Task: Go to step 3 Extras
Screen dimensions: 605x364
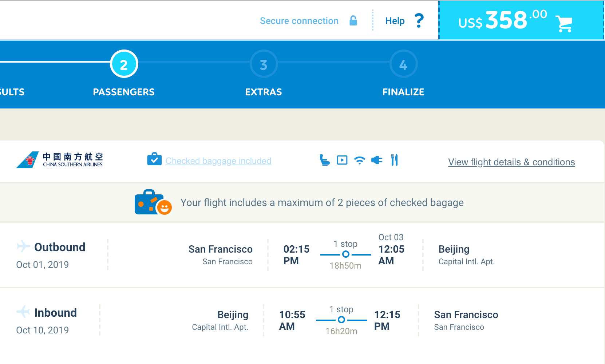Action: pos(264,64)
